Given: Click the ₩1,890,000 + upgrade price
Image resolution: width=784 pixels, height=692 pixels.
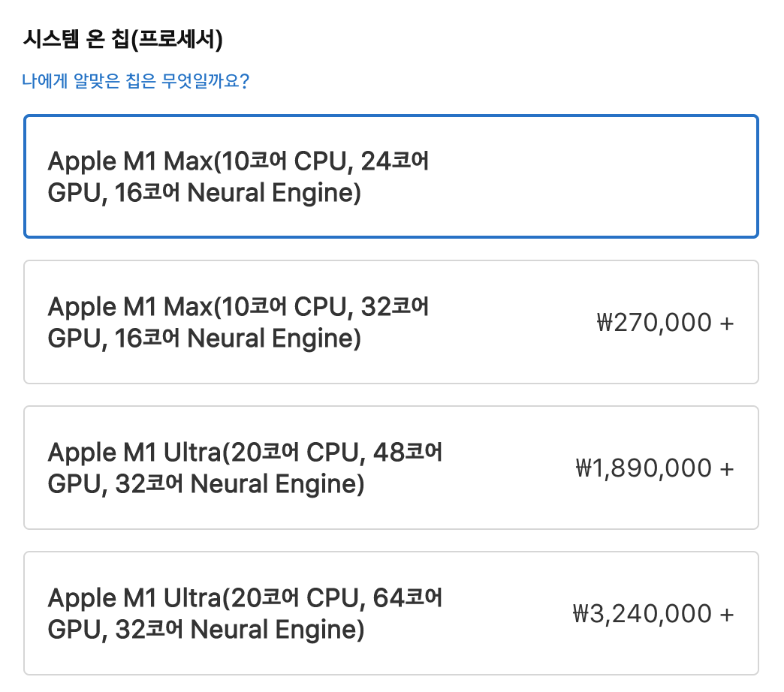Looking at the screenshot, I should 655,468.
